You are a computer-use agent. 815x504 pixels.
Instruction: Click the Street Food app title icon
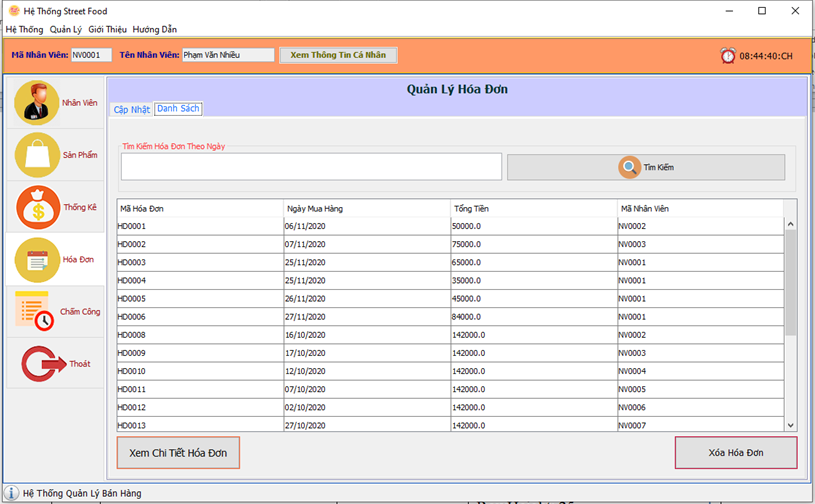click(14, 11)
